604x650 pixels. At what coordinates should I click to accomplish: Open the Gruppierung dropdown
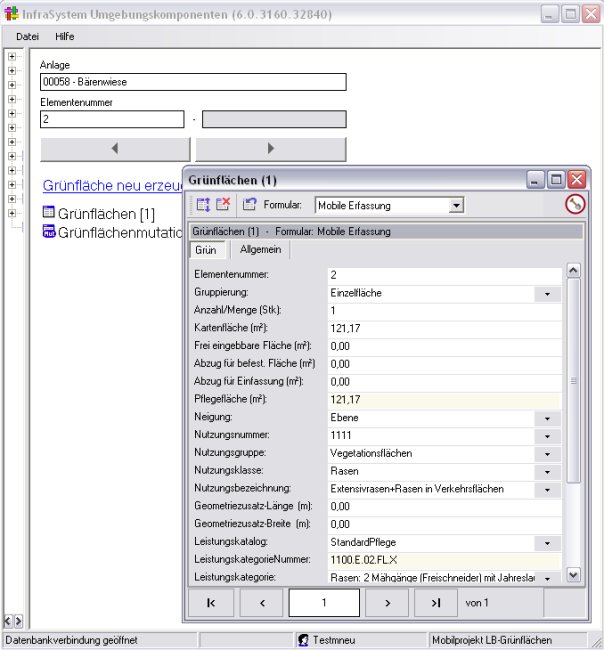tap(548, 294)
